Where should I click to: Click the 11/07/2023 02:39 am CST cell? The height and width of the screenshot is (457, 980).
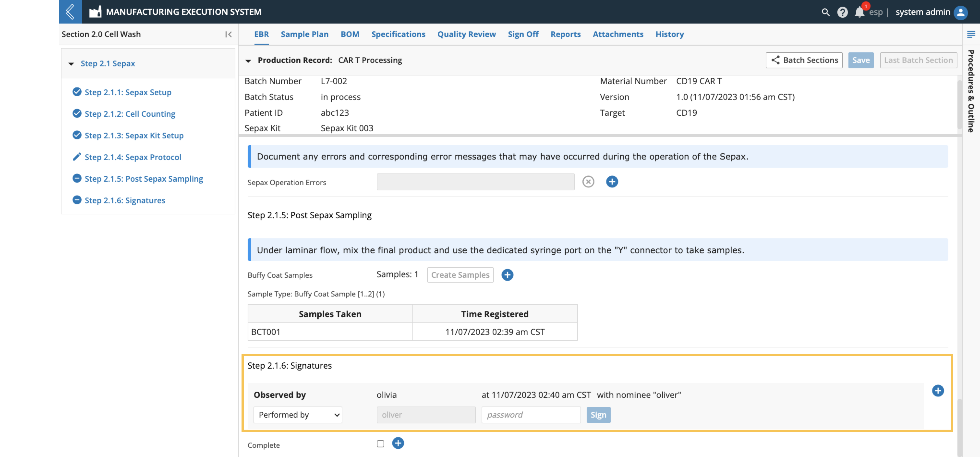click(495, 332)
